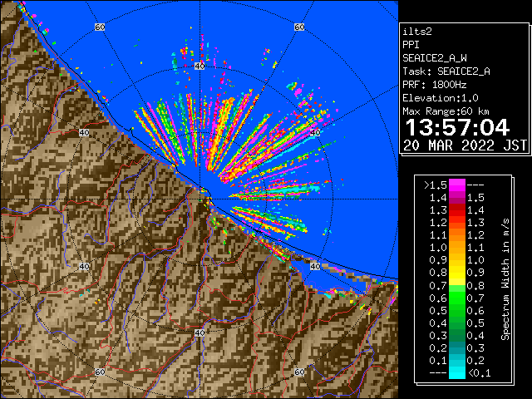
Task: Pick the magenta top band of color scale
Action: [457, 185]
